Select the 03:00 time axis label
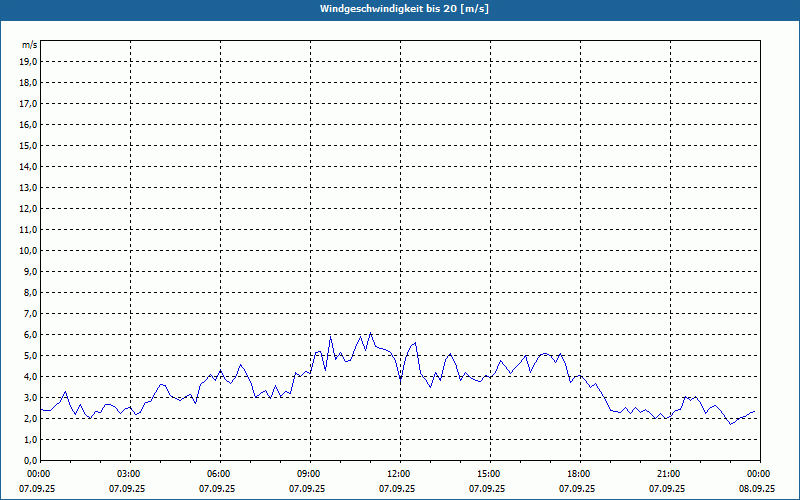Screen dimensions: 800x500 point(129,474)
